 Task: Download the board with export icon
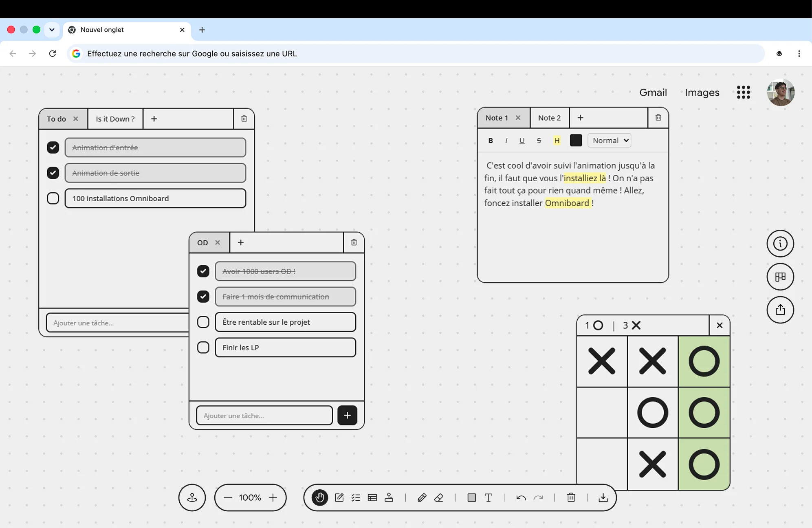[x=603, y=497]
